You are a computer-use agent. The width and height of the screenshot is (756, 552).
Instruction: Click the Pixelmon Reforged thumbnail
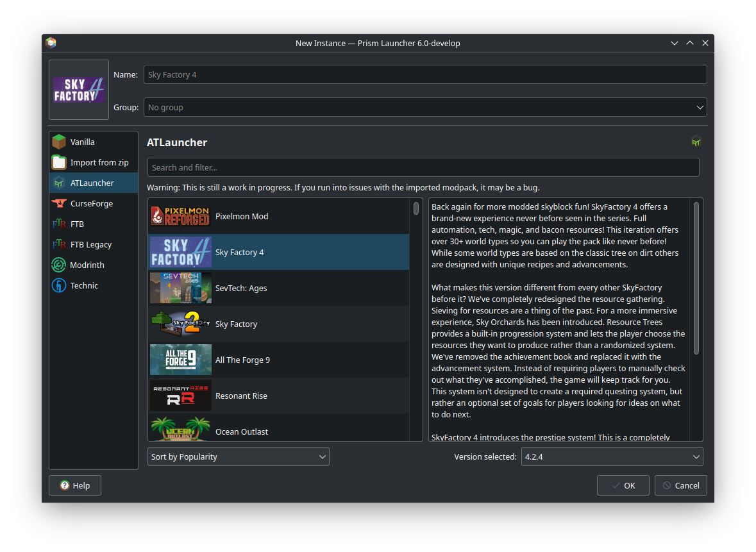coord(181,217)
